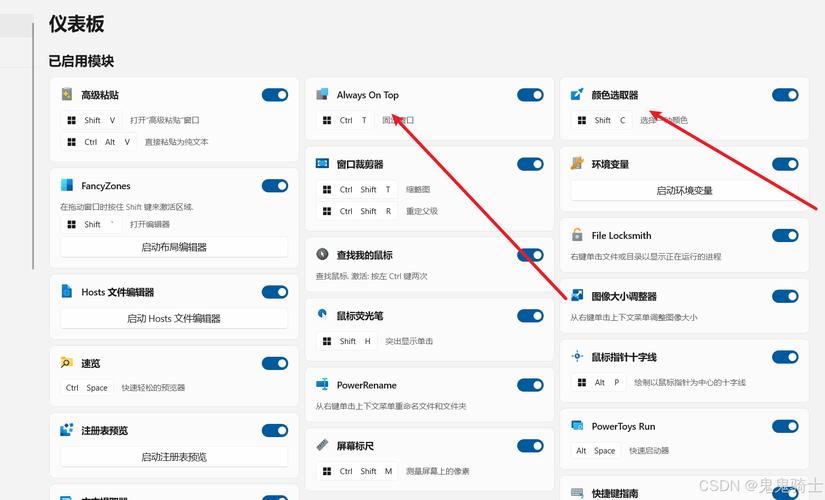Switch off the 速览 module
Image resolution: width=825 pixels, height=500 pixels.
tap(275, 363)
